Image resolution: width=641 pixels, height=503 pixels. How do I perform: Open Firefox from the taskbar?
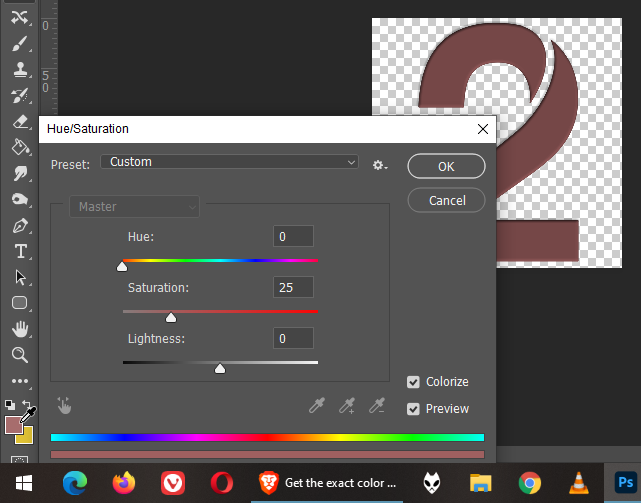pos(124,483)
